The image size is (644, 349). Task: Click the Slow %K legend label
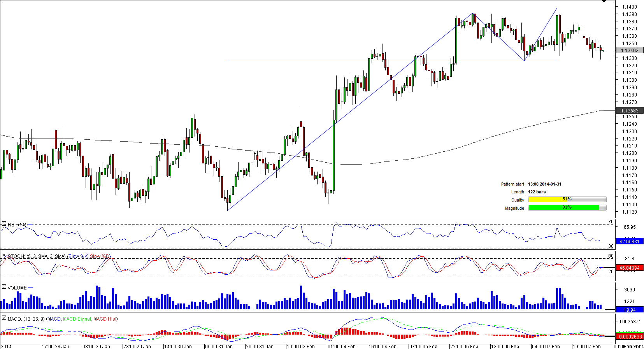(78, 256)
